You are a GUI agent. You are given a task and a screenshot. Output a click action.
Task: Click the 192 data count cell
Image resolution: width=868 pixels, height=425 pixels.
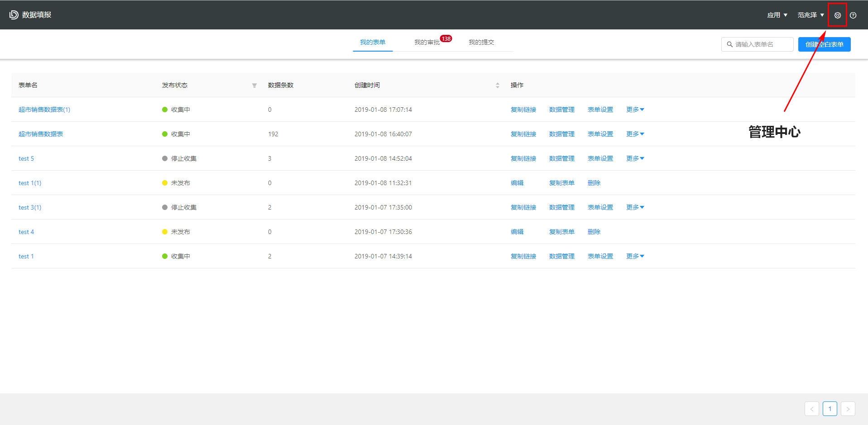pos(273,134)
